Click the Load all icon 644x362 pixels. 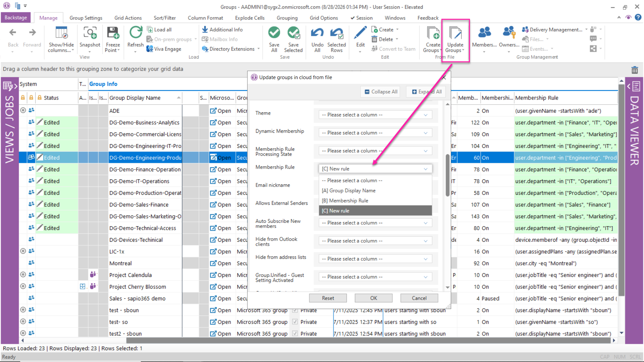pyautogui.click(x=150, y=29)
